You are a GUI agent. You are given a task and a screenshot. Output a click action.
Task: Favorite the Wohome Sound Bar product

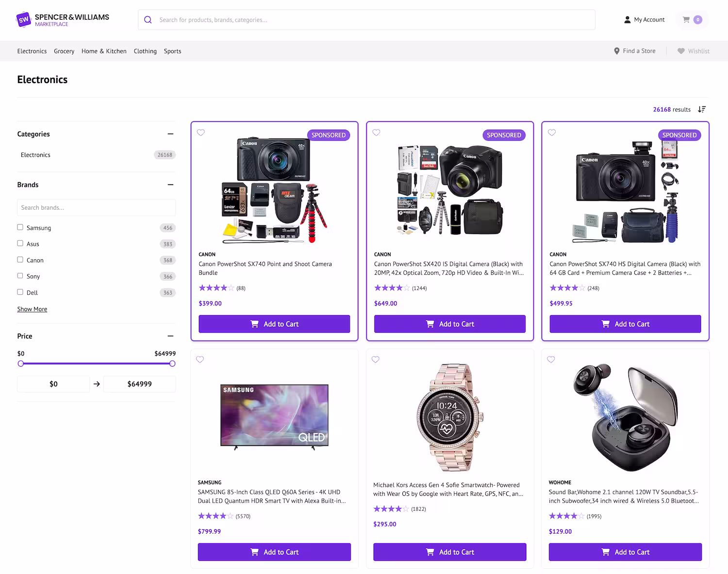551,360
